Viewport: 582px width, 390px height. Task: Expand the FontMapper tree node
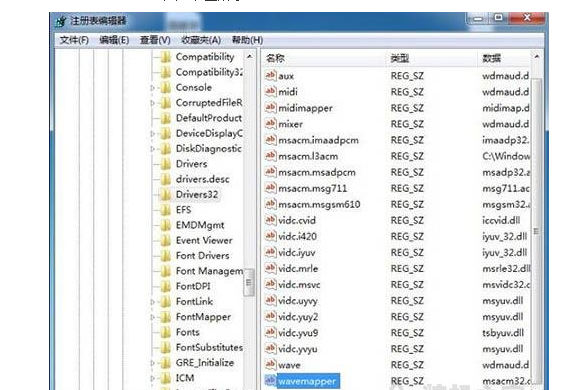pyautogui.click(x=152, y=317)
